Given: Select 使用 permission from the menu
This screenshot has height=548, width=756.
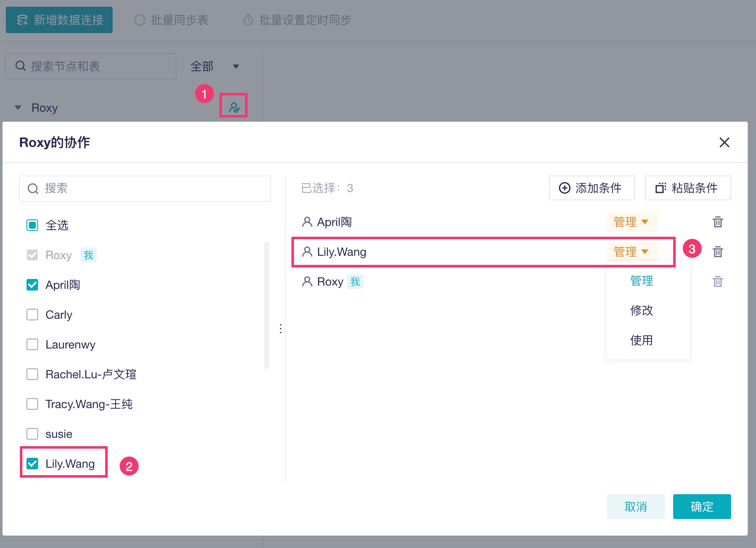Looking at the screenshot, I should pos(641,340).
